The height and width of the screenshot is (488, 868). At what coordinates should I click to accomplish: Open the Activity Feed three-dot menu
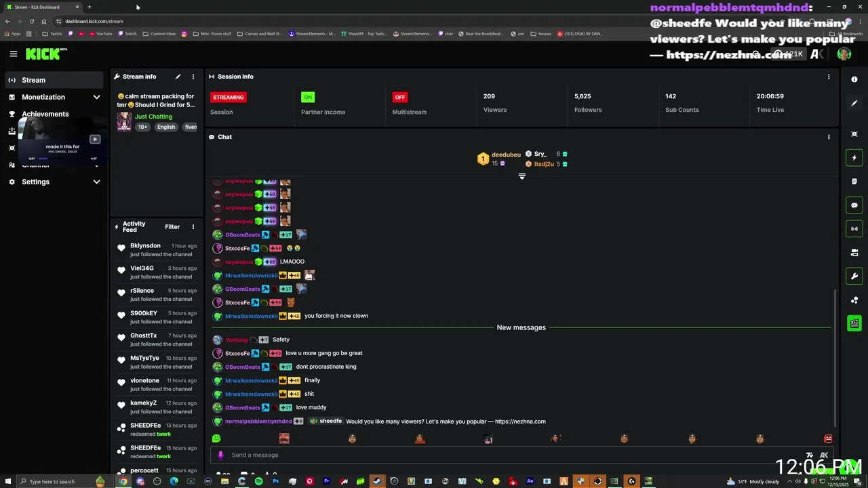click(x=193, y=227)
